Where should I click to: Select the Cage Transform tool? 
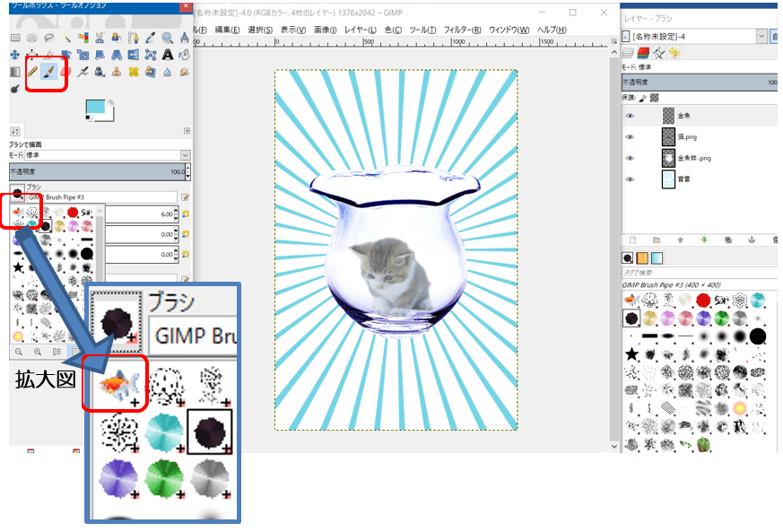[x=151, y=55]
